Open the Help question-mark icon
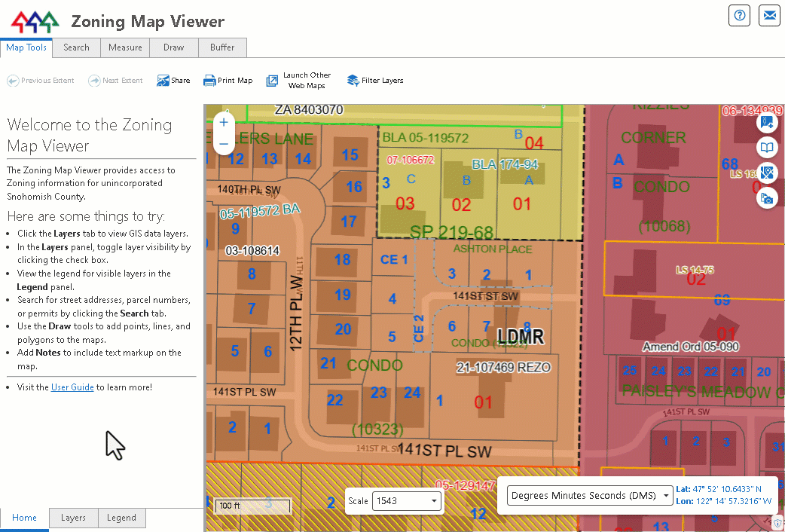The image size is (785, 532). [x=740, y=16]
